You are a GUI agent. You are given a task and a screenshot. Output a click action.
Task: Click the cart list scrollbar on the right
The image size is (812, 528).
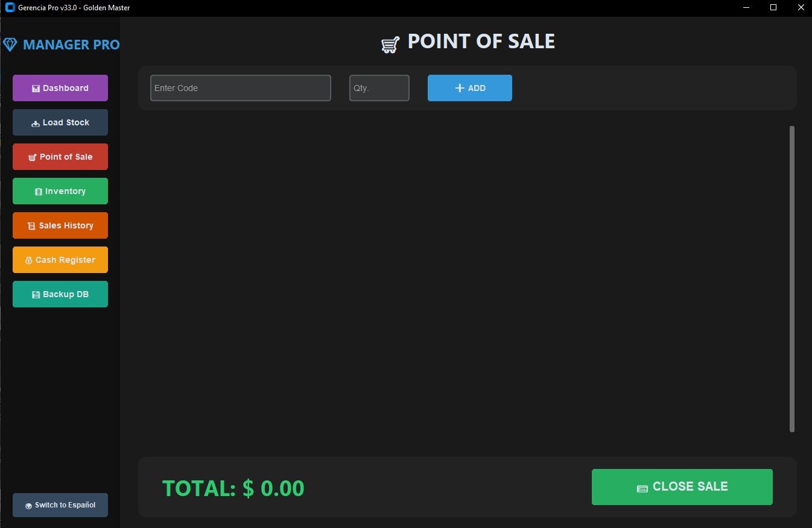tap(791, 277)
